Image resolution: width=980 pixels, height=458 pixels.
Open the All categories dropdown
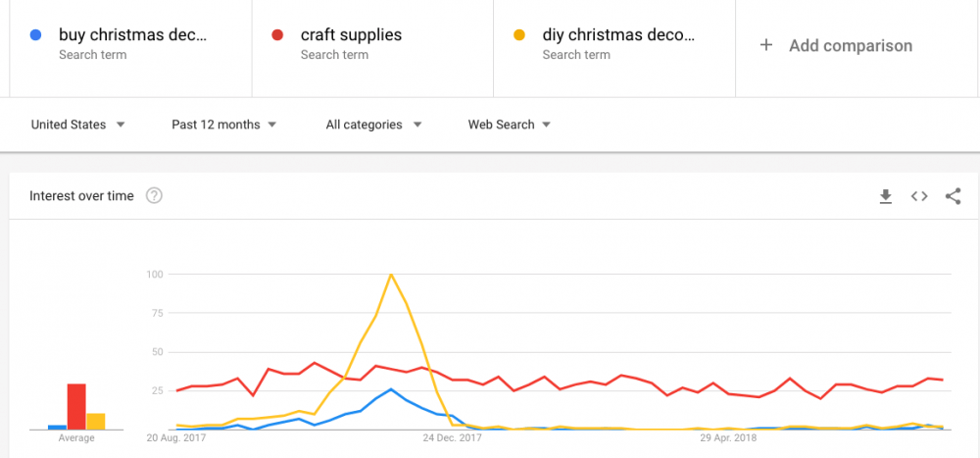click(373, 125)
